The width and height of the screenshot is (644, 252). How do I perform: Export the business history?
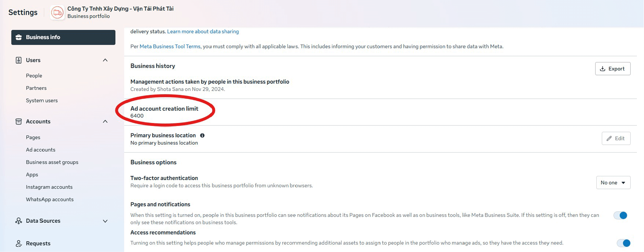(x=613, y=69)
